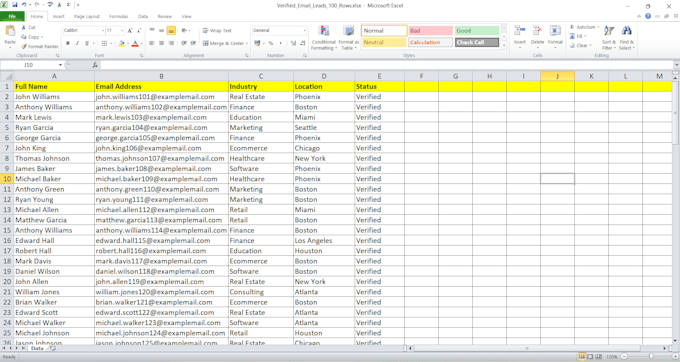Image resolution: width=680 pixels, height=362 pixels.
Task: Open the File tab
Action: point(12,16)
